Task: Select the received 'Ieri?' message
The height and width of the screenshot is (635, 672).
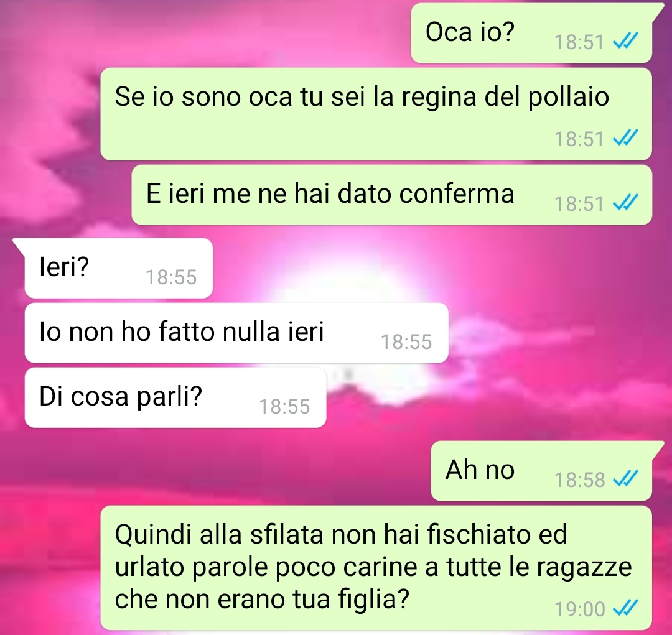Action: pyautogui.click(x=119, y=268)
